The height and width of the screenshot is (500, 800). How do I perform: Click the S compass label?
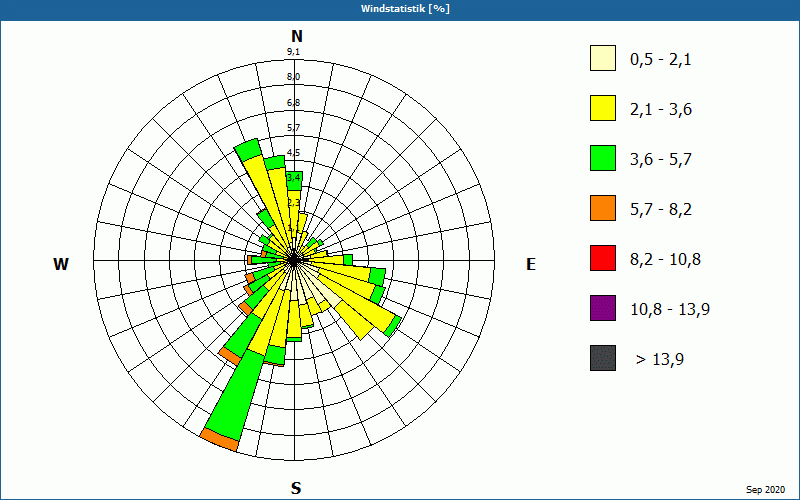click(296, 489)
